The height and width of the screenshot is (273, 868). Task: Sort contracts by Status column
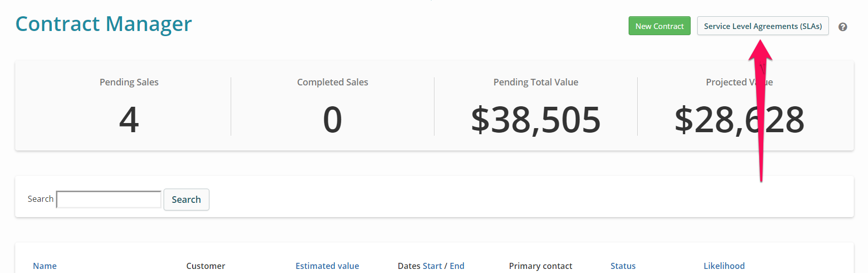click(x=623, y=266)
